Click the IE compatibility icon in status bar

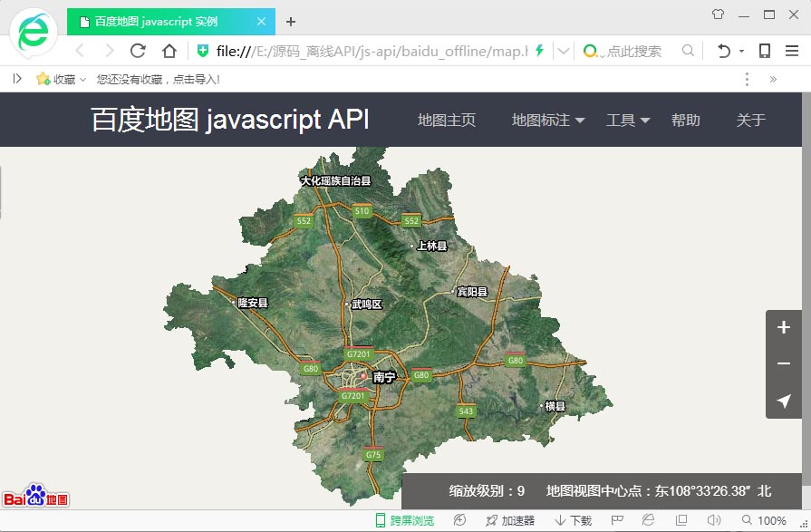[649, 520]
